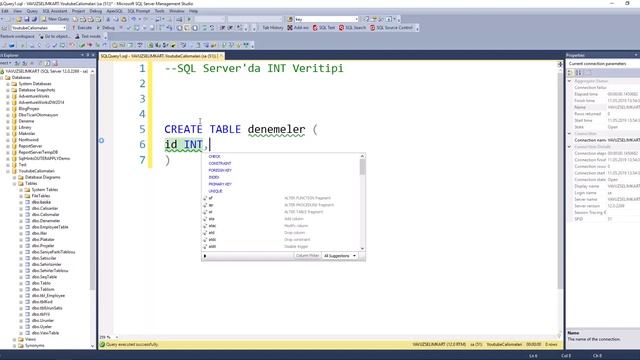Choose FOREIGN KEY from the suggestion list
The height and width of the screenshot is (360, 640).
[220, 170]
